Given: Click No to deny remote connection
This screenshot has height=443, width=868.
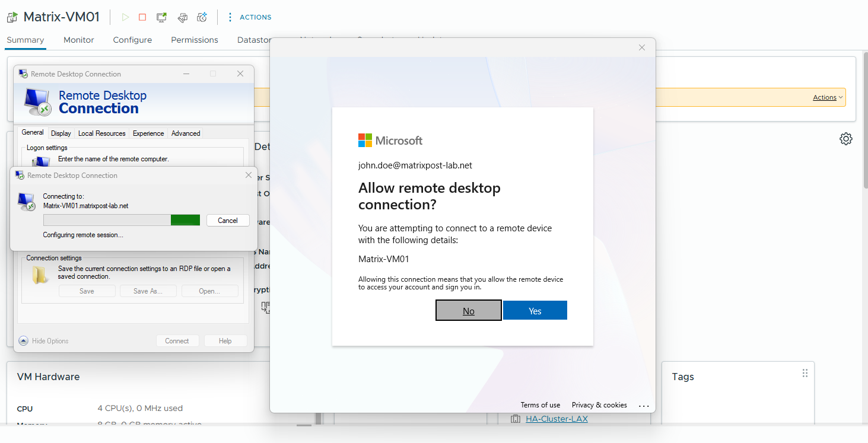Looking at the screenshot, I should (x=469, y=311).
